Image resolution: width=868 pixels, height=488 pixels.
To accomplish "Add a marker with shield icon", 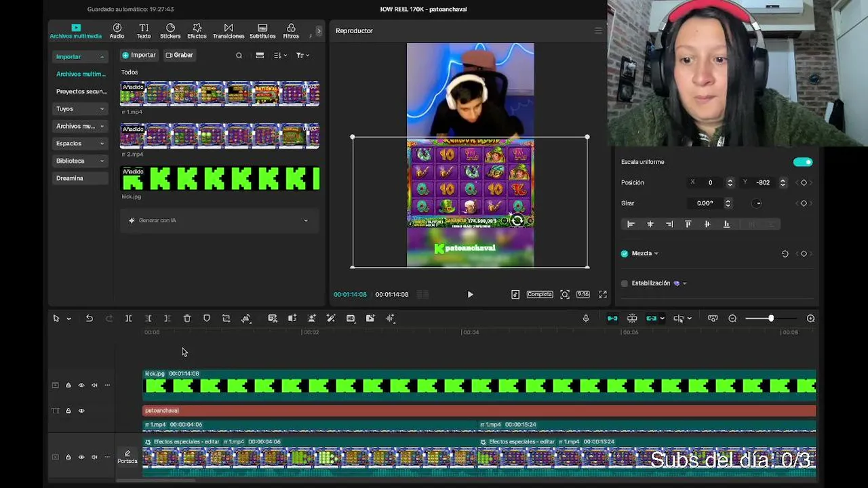I will pyautogui.click(x=207, y=319).
